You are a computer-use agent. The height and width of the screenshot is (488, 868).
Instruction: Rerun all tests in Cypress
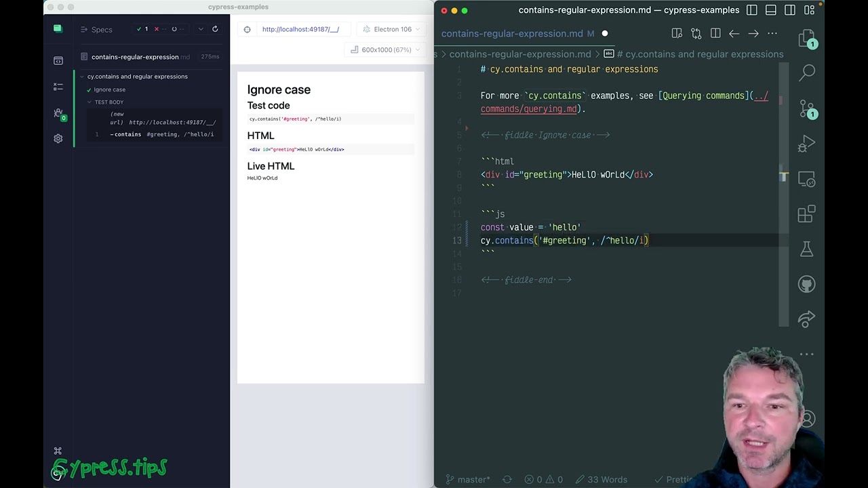click(x=215, y=29)
